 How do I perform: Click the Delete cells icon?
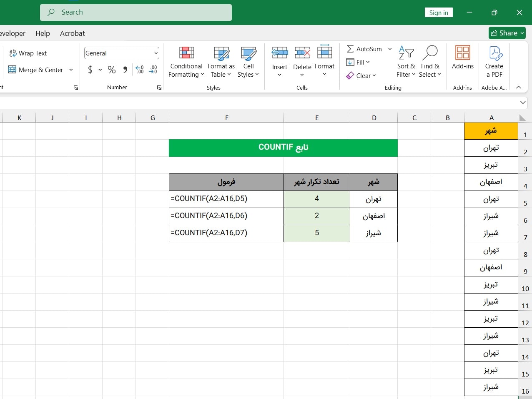(302, 53)
